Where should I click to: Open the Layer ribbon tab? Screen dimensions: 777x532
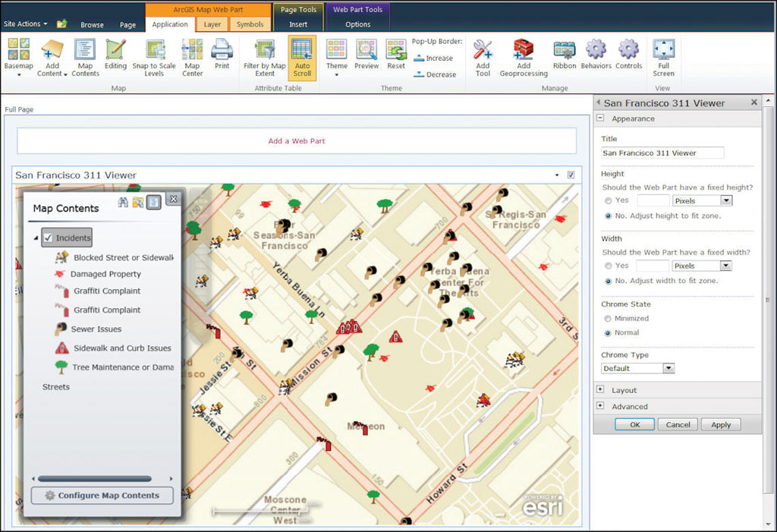click(212, 24)
